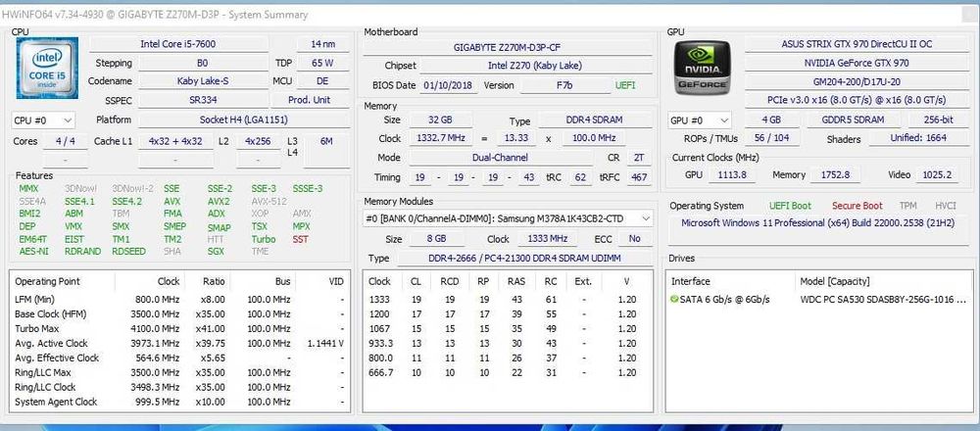Click the DDR4 SDRAM memory type value

pos(595,120)
